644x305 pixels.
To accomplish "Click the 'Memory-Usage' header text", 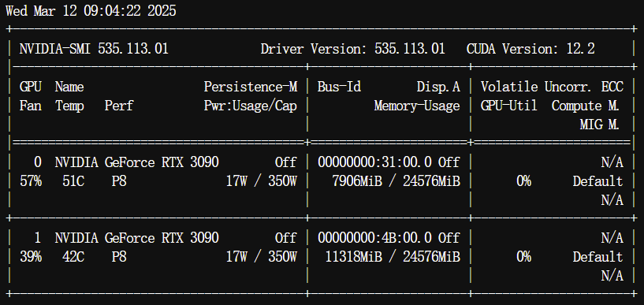I will pos(417,106).
